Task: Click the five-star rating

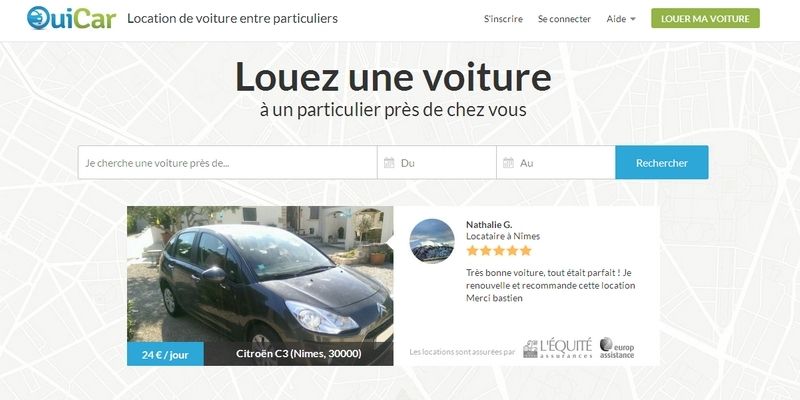Action: [x=498, y=251]
